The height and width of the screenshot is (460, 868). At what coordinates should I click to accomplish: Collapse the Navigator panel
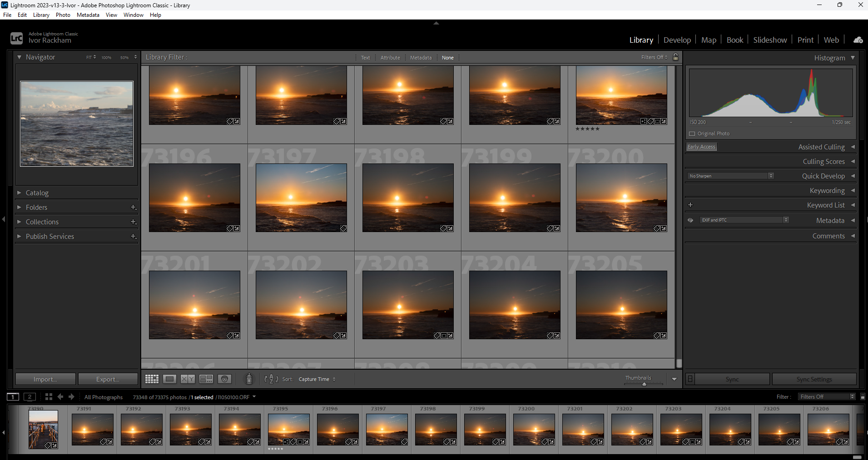(19, 57)
